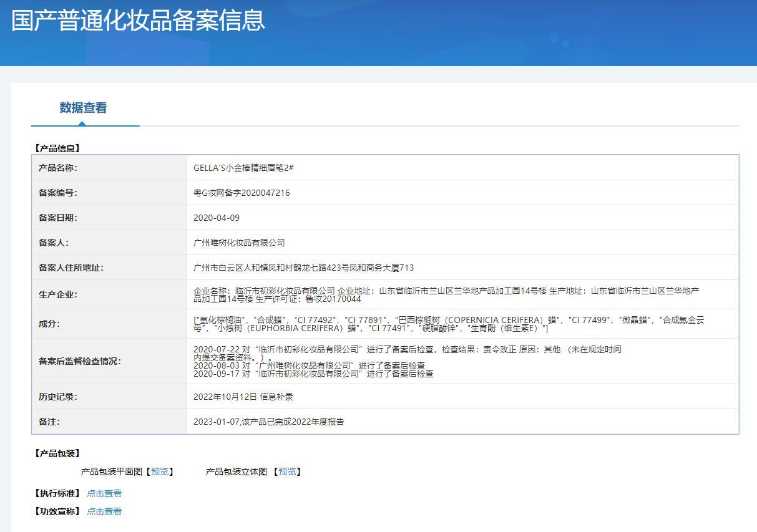Click the 备案日期 row label
Image resolution: width=757 pixels, height=532 pixels.
(x=58, y=218)
